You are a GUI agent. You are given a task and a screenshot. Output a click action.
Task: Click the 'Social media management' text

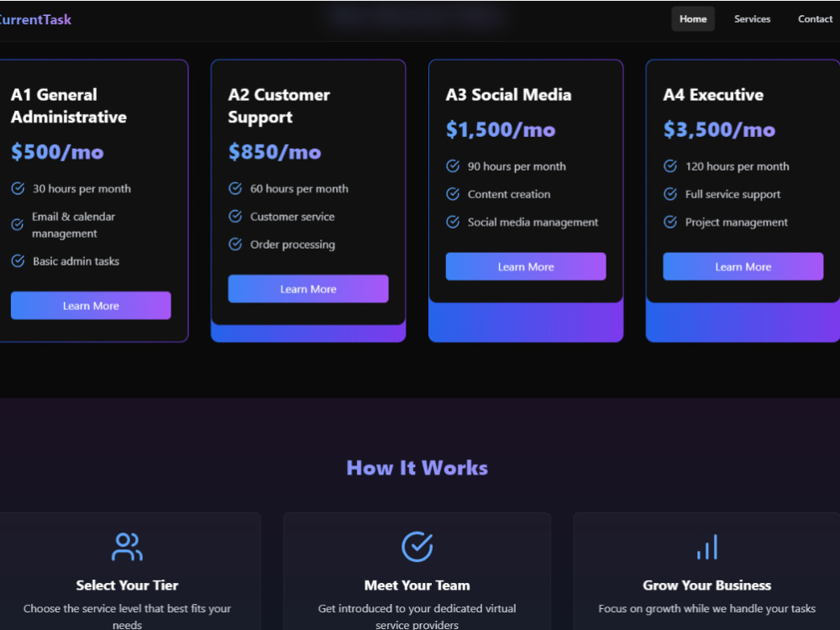533,222
